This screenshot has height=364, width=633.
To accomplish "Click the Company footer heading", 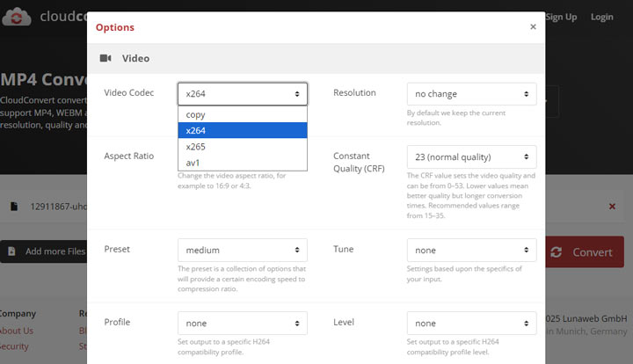I will click(x=18, y=314).
